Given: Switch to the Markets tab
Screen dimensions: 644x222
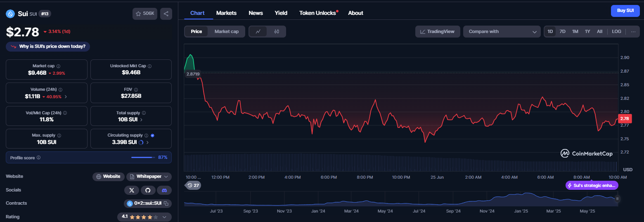Looking at the screenshot, I should coord(226,13).
